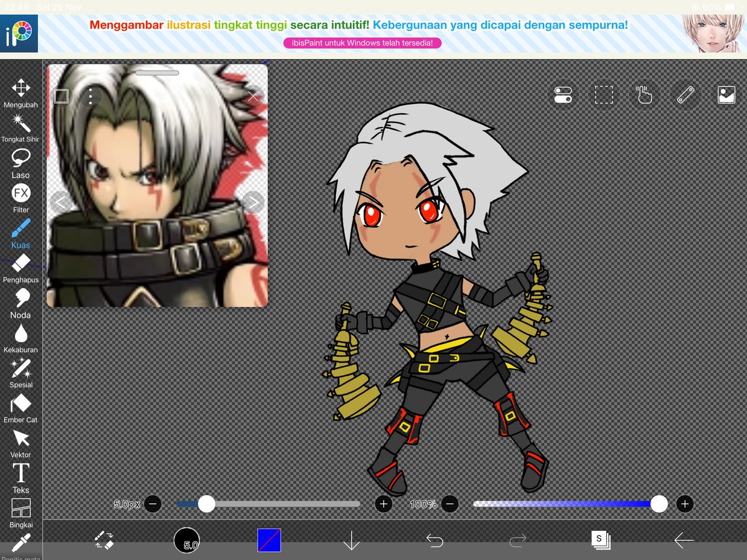Select the Bingkai frame tool

(21, 513)
